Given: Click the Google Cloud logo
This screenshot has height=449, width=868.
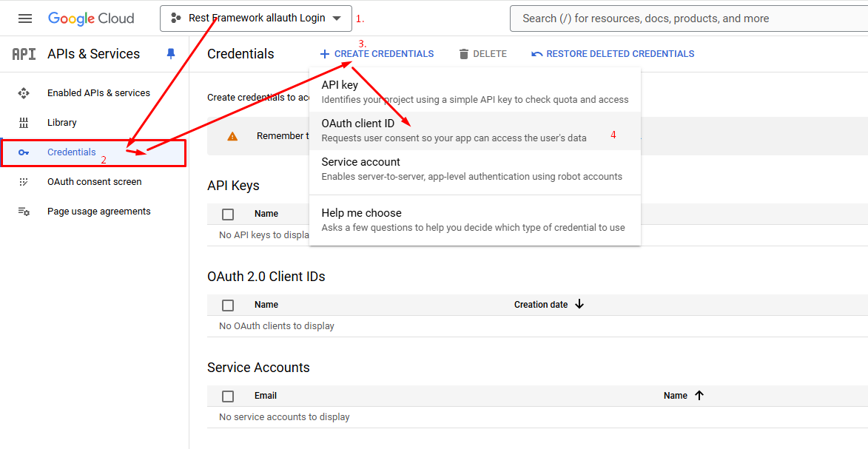Looking at the screenshot, I should click(91, 18).
